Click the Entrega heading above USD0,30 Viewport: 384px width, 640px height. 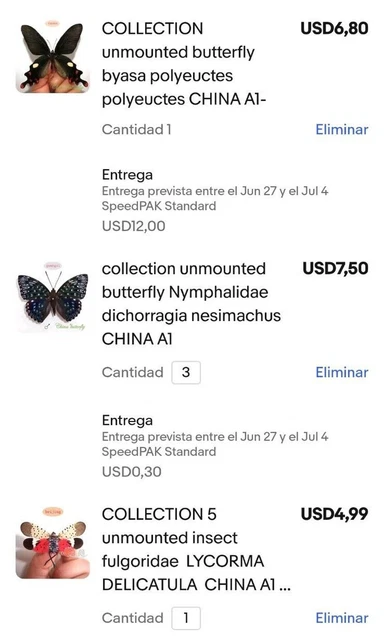[x=127, y=420]
